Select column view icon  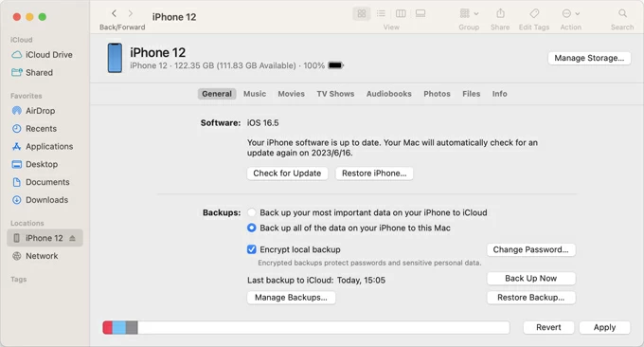pos(401,13)
